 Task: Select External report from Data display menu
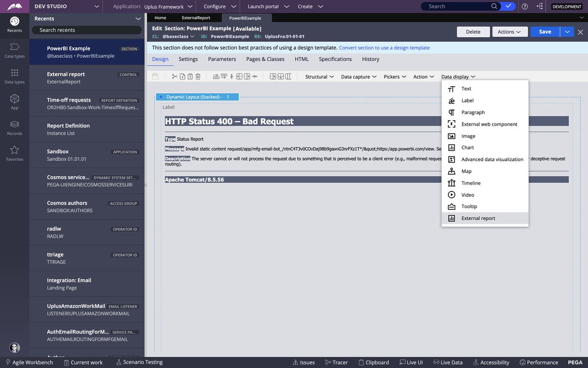click(485, 218)
